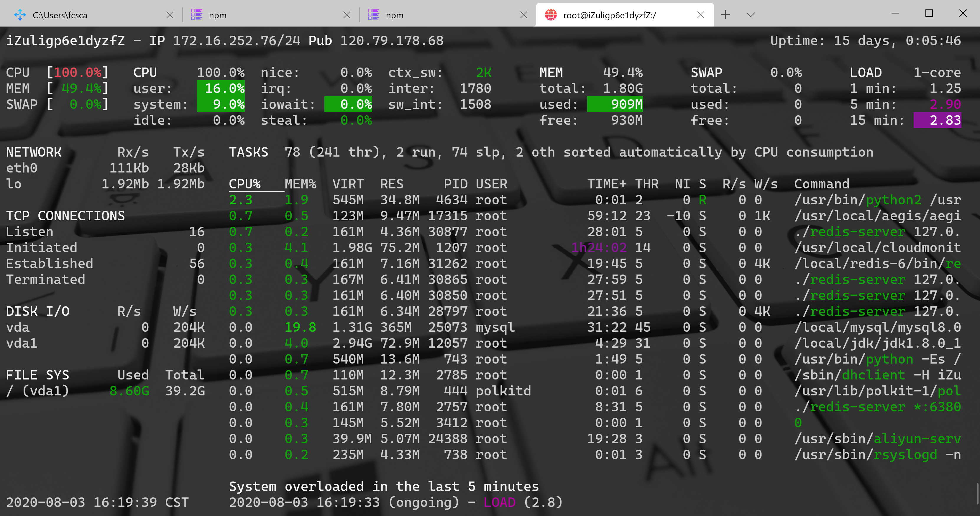Maximize the terminal window
980x516 pixels.
click(929, 13)
